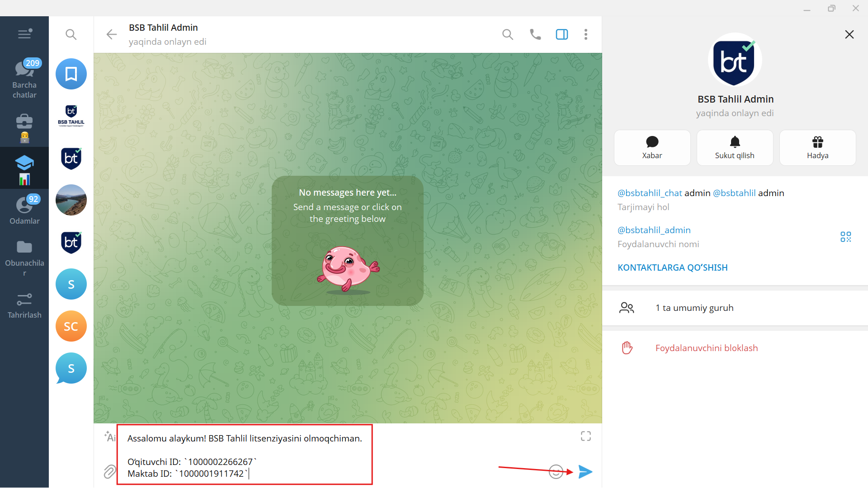This screenshot has height=488, width=868.
Task: Open Odamlar folder
Action: point(24,210)
